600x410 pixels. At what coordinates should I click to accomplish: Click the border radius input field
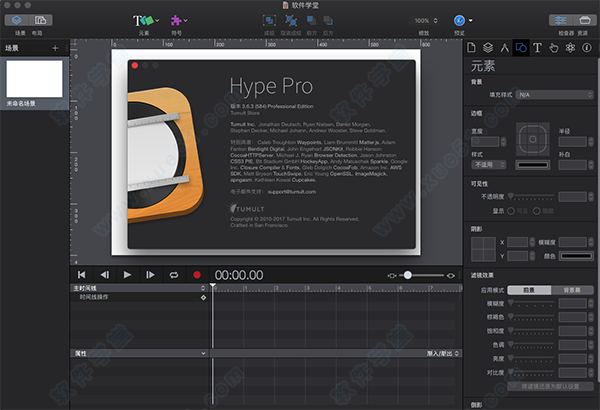573,142
